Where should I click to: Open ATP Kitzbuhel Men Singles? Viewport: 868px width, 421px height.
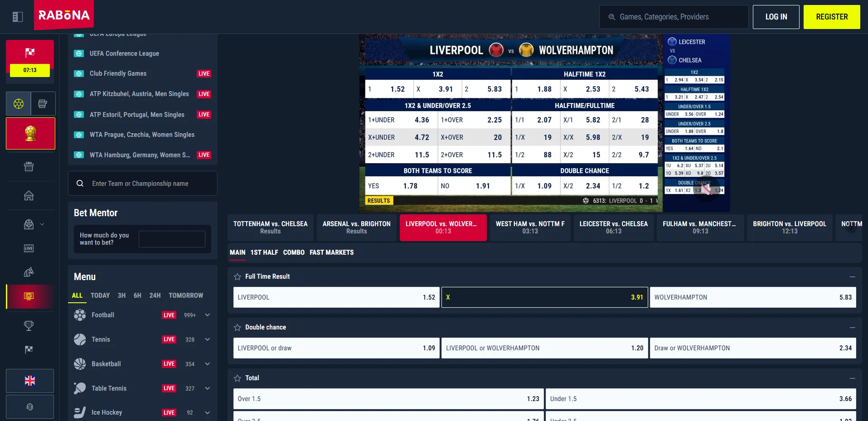point(139,94)
